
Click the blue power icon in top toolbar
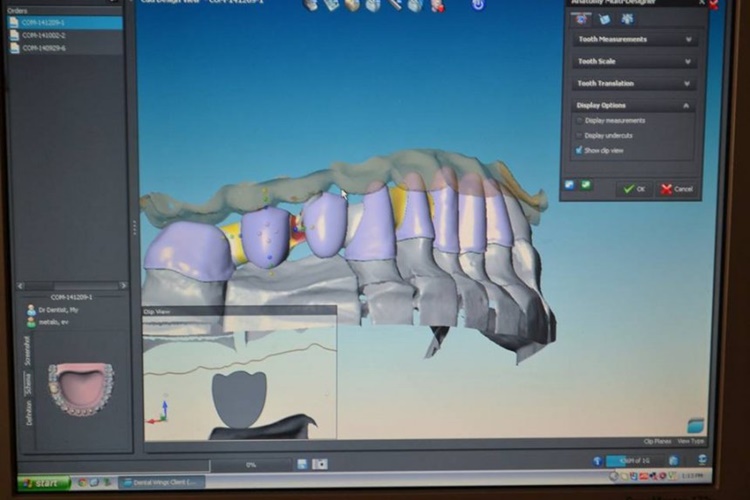pyautogui.click(x=478, y=5)
